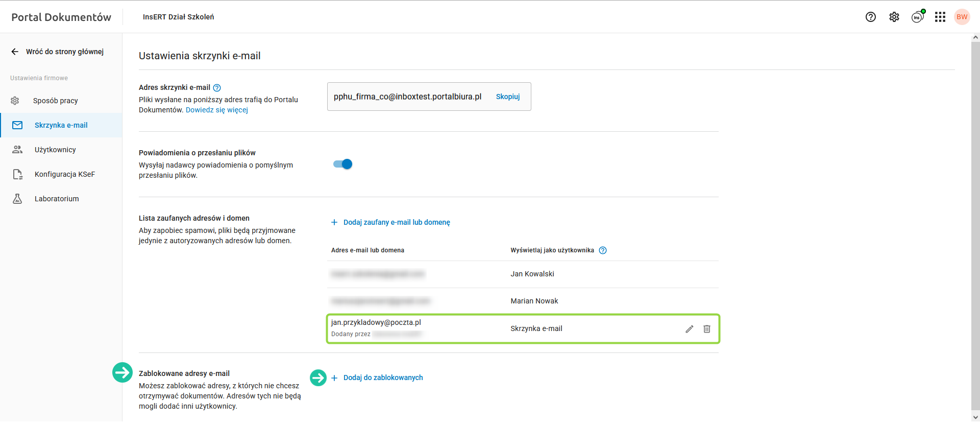Select Skrzynka e-mail in sidebar

[61, 125]
